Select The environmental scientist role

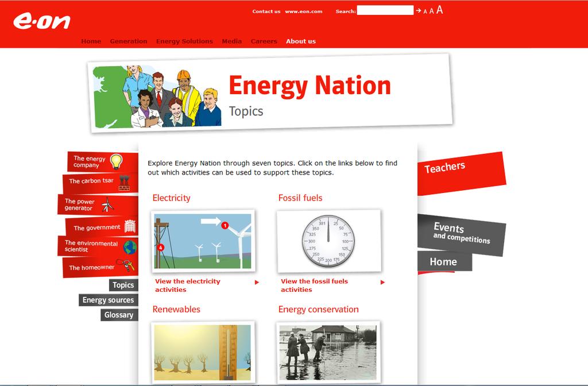(98, 246)
